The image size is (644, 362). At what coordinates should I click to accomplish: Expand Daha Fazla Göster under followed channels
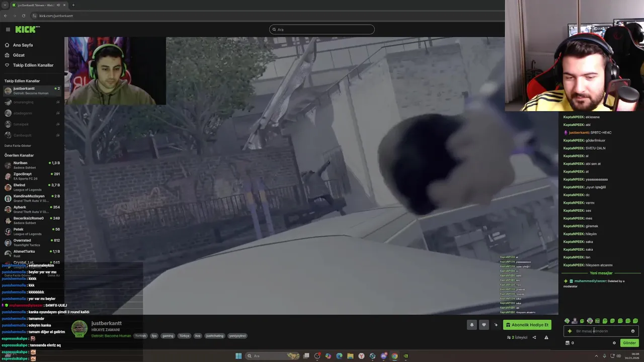click(18, 146)
